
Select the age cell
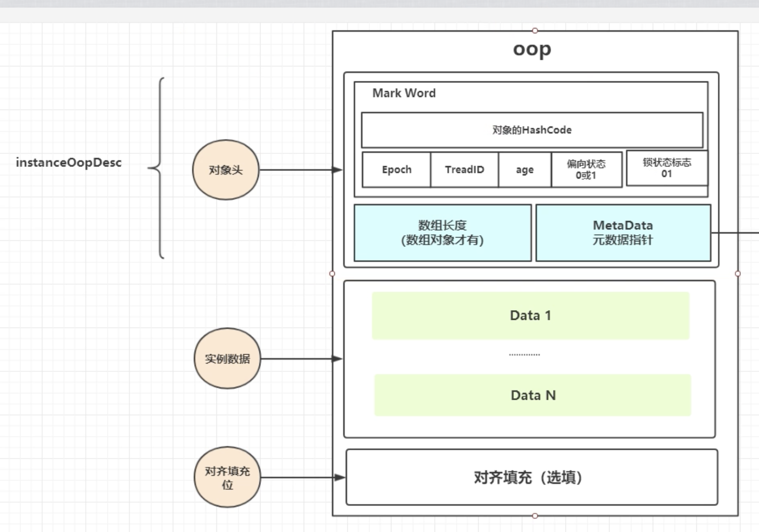click(525, 169)
